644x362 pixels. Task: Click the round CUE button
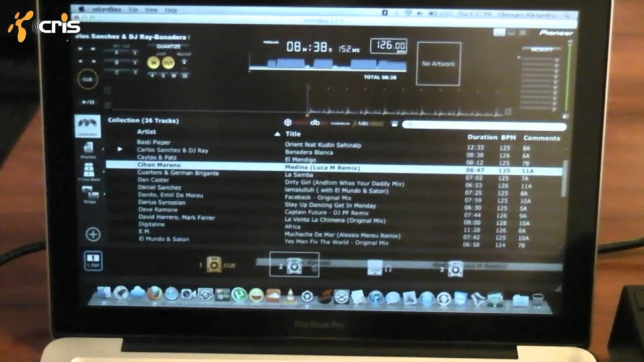pos(88,79)
